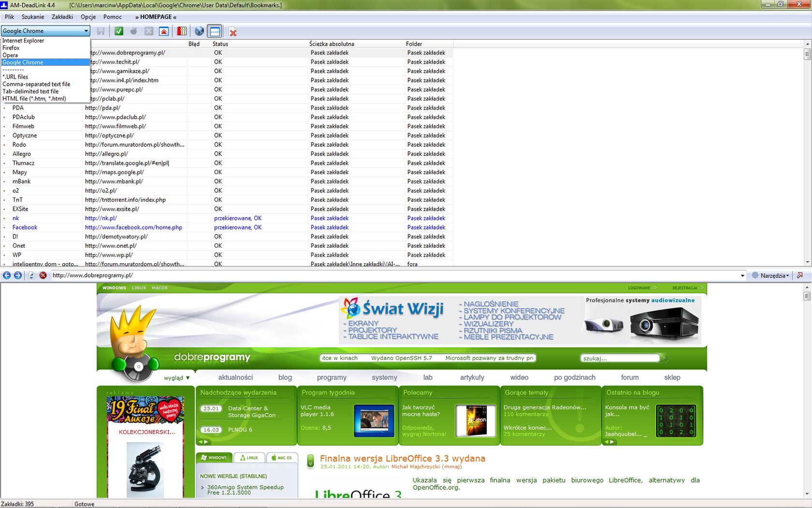The image size is (812, 508).
Task: Click the delete bookmark red X page icon
Action: 233,32
